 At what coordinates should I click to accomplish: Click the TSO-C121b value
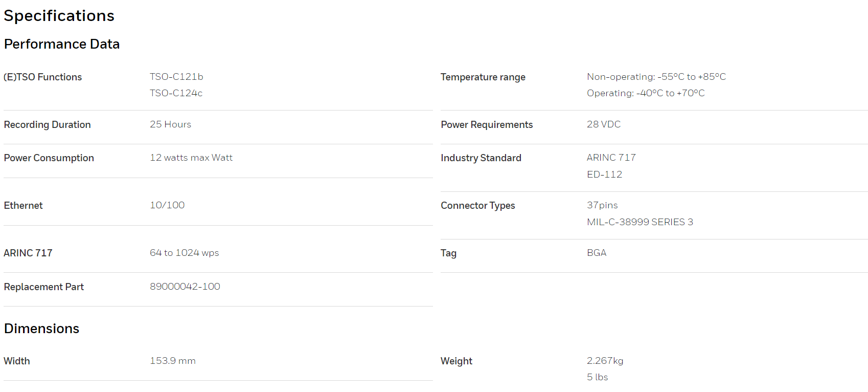(x=176, y=77)
